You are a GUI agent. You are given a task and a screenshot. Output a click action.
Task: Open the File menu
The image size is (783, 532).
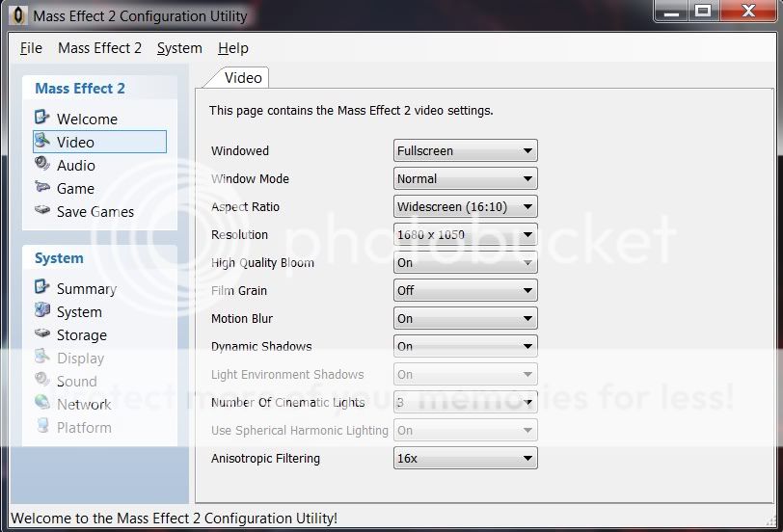[31, 48]
